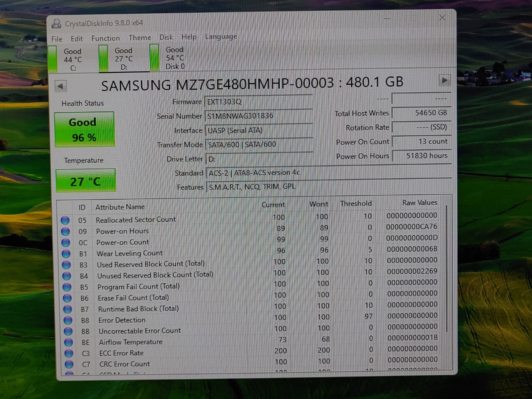Click the Interface field UASP (Serial ATA)

259,130
